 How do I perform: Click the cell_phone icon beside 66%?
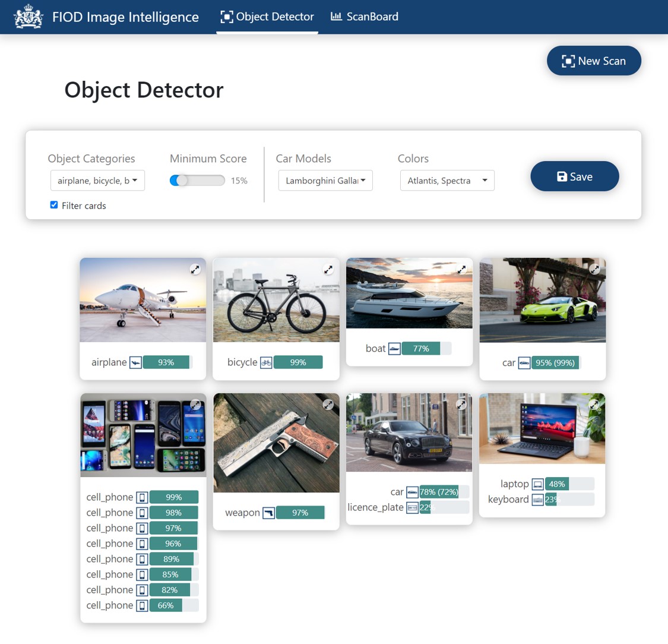tap(143, 605)
